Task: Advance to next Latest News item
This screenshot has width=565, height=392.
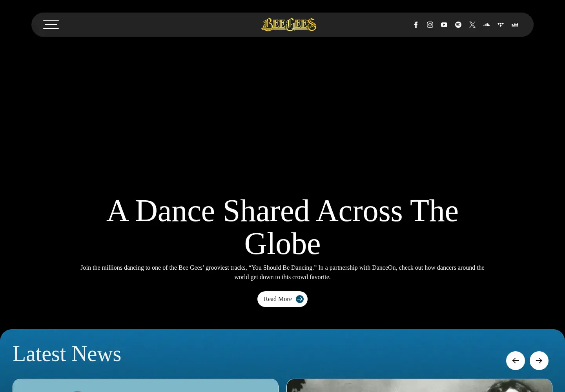Action: (539, 361)
